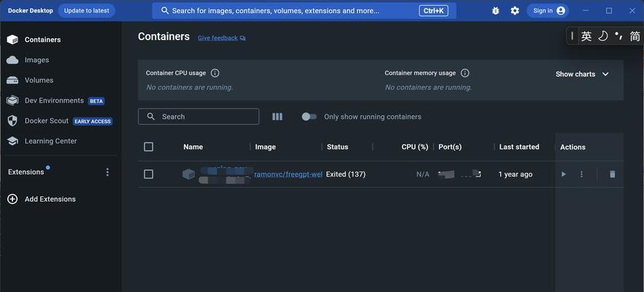This screenshot has height=292, width=644.
Task: Click the Actions column header
Action: point(572,147)
